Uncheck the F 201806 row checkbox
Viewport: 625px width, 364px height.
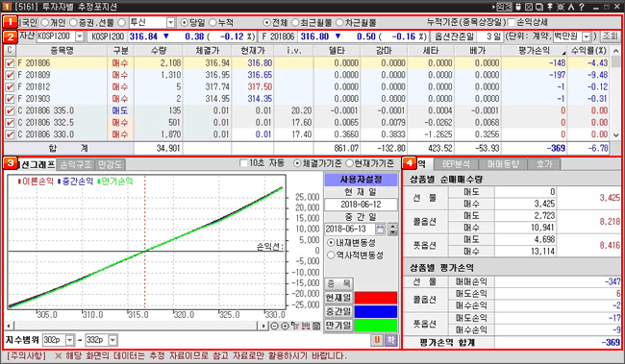pyautogui.click(x=10, y=63)
